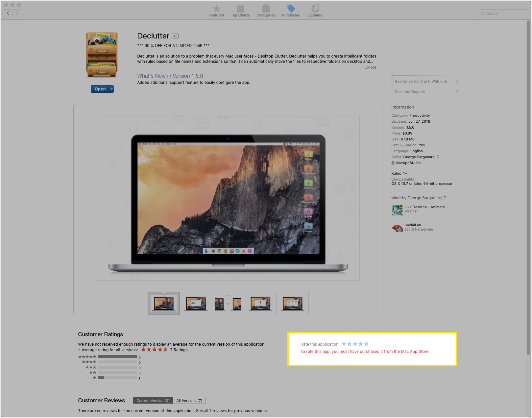Click the five-star rating bar showing 6
Screen dimensions: 532x418
(117, 357)
